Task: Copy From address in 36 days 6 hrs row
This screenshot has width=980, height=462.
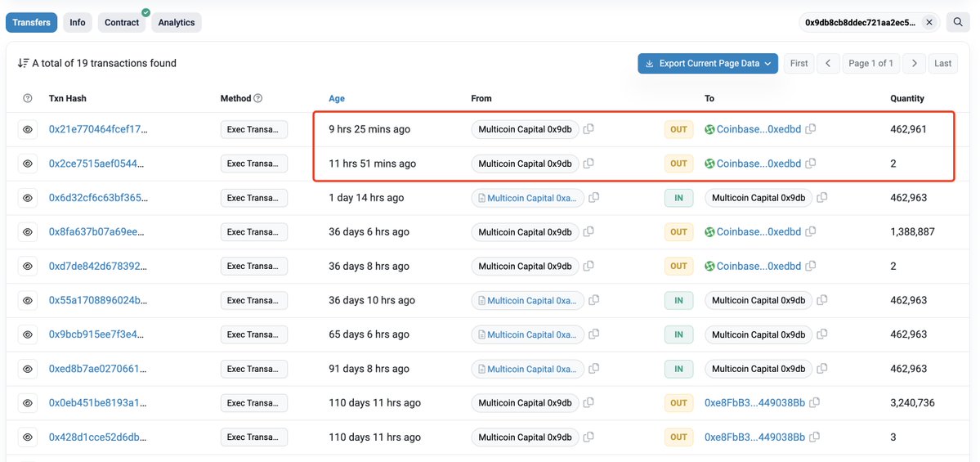Action: click(588, 232)
